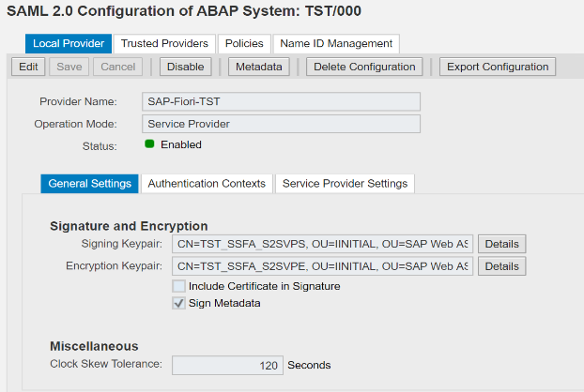Viewport: 584px width, 392px height.
Task: Select the General Settings subtab
Action: coord(89,184)
